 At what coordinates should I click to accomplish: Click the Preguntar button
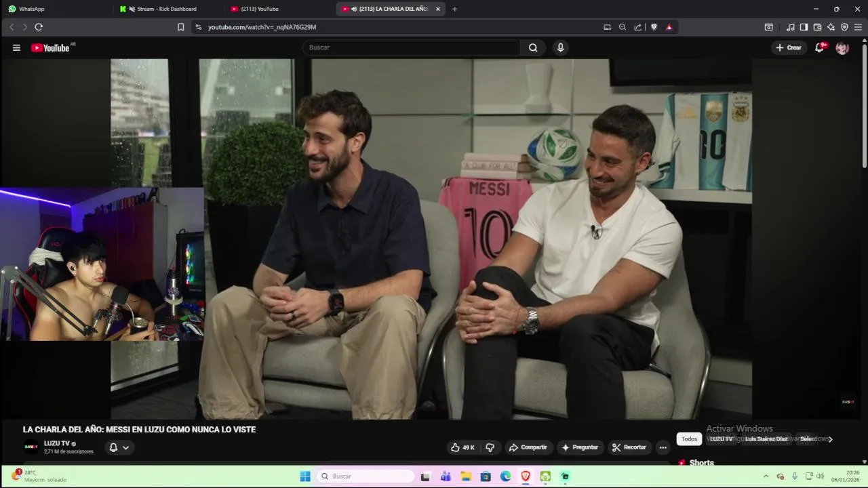coord(580,447)
